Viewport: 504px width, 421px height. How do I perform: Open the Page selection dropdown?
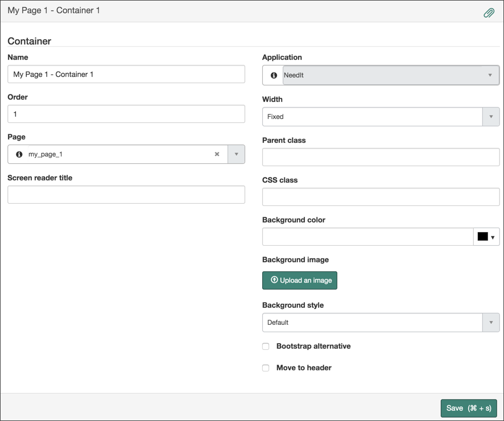click(237, 154)
